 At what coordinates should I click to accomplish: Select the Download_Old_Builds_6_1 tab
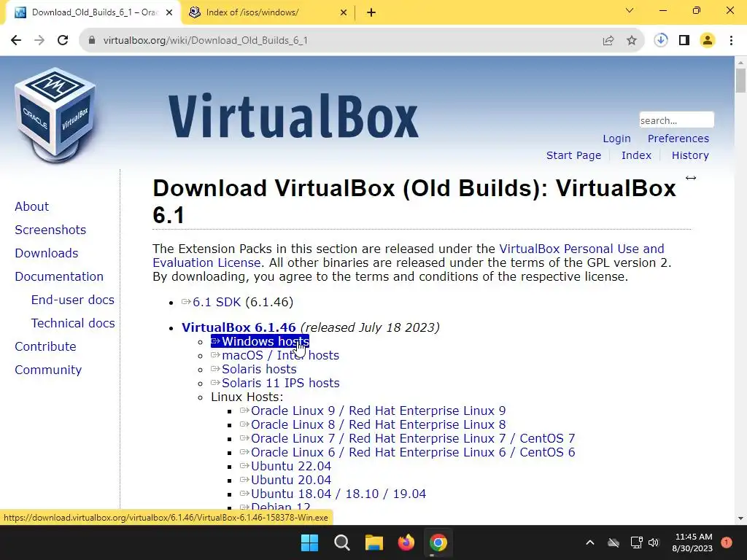(x=94, y=12)
